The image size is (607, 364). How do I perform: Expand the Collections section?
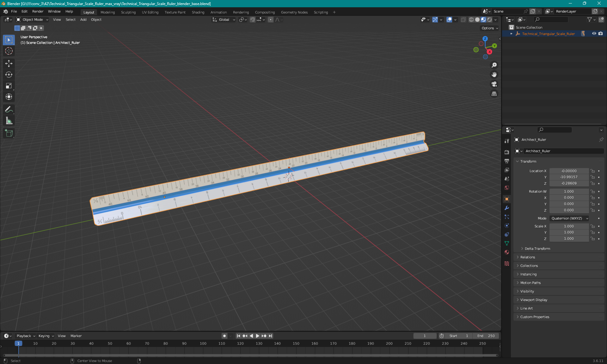529,265
